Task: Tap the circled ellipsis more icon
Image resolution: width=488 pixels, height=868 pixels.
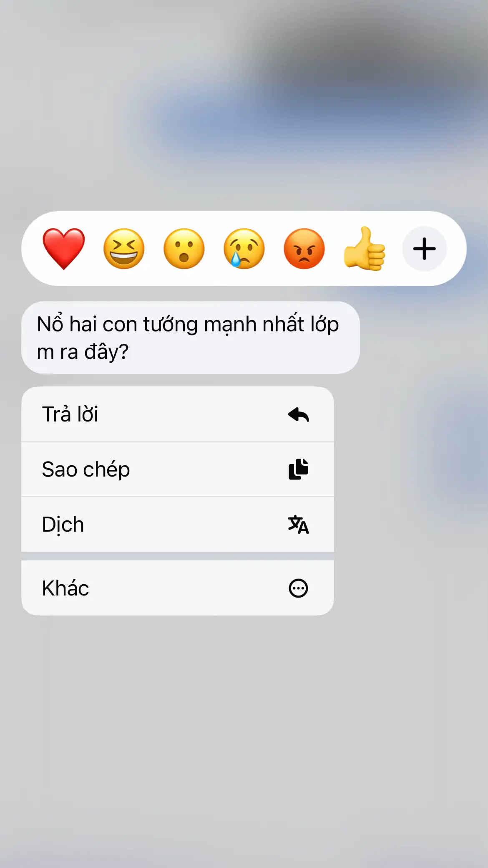Action: point(298,588)
